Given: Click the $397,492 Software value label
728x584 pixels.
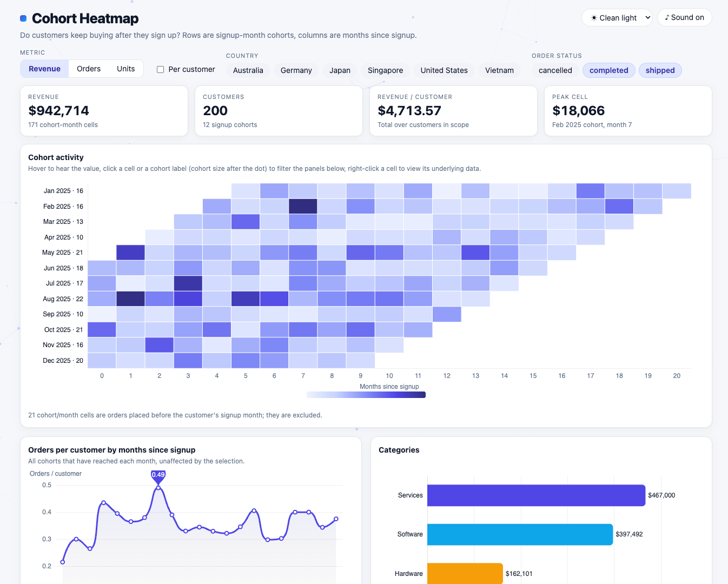Looking at the screenshot, I should [x=629, y=534].
